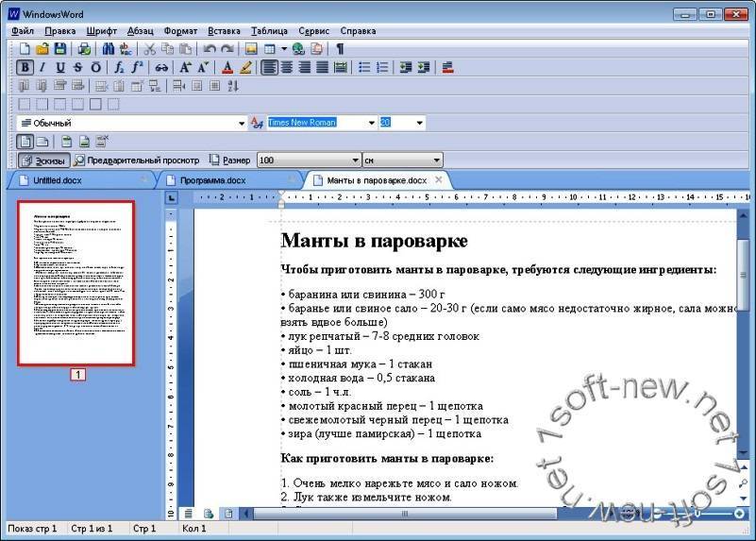Open the Правка menu
Screen dimensions: 756x541
tap(60, 31)
